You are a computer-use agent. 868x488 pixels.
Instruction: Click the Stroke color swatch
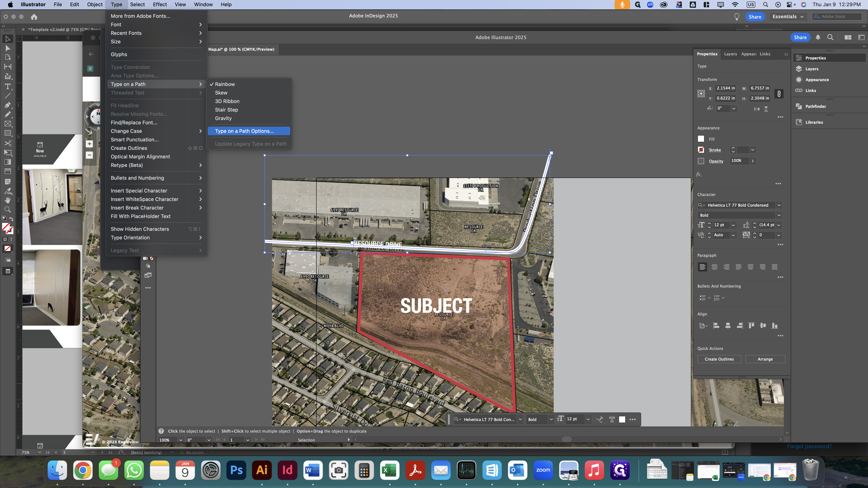[x=701, y=150]
